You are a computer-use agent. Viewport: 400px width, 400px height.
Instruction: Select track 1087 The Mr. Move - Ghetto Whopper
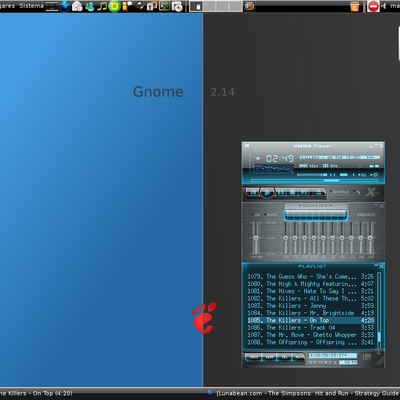pos(310,335)
